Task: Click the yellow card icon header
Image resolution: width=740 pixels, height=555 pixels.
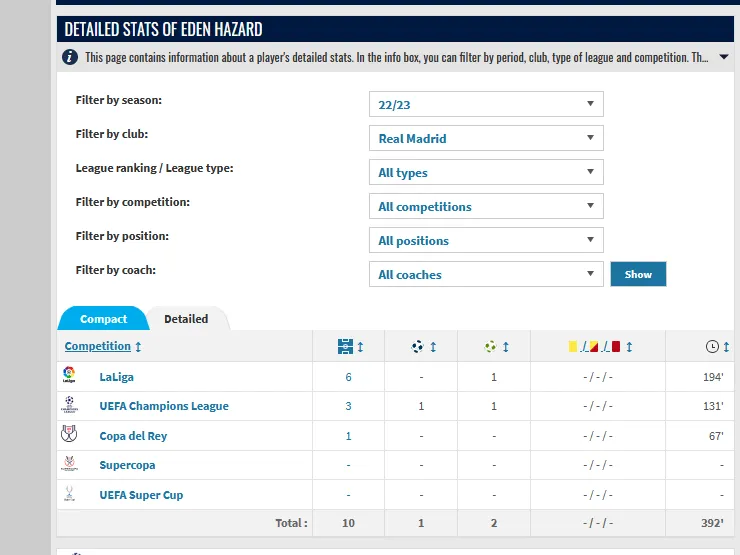Action: [x=572, y=347]
